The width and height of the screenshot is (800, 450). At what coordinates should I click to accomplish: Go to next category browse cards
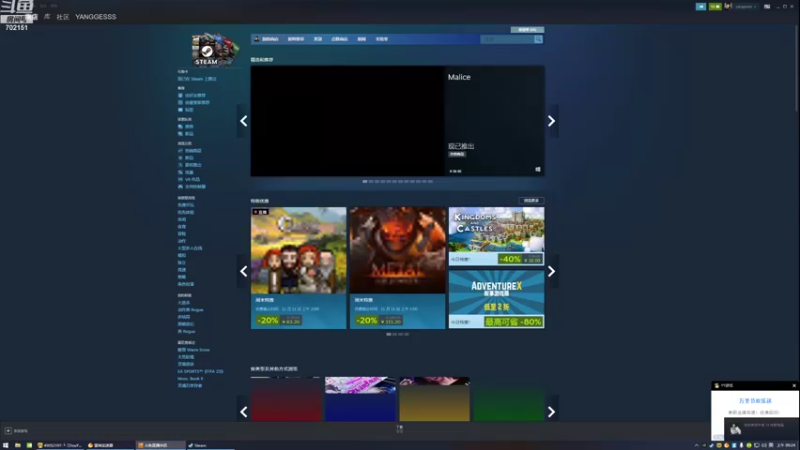552,411
